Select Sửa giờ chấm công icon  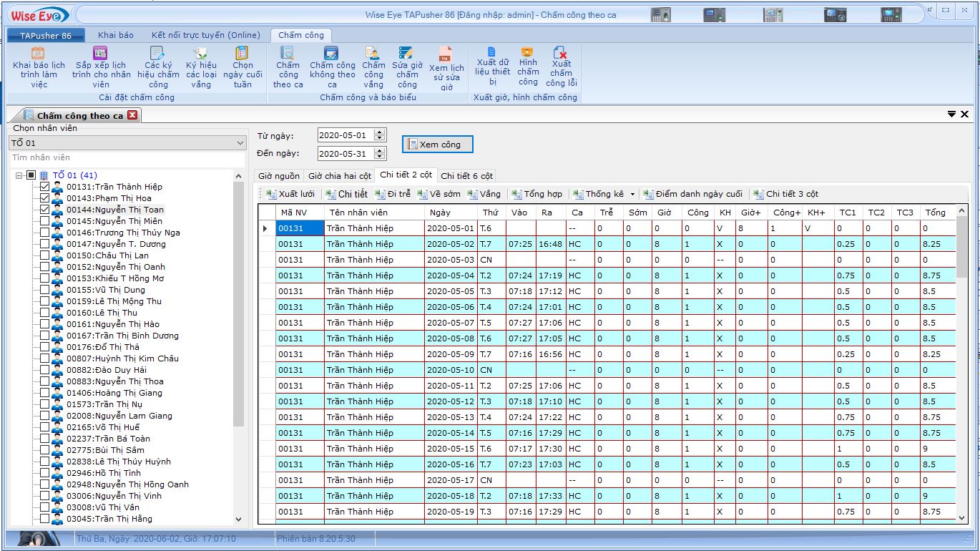tap(406, 54)
